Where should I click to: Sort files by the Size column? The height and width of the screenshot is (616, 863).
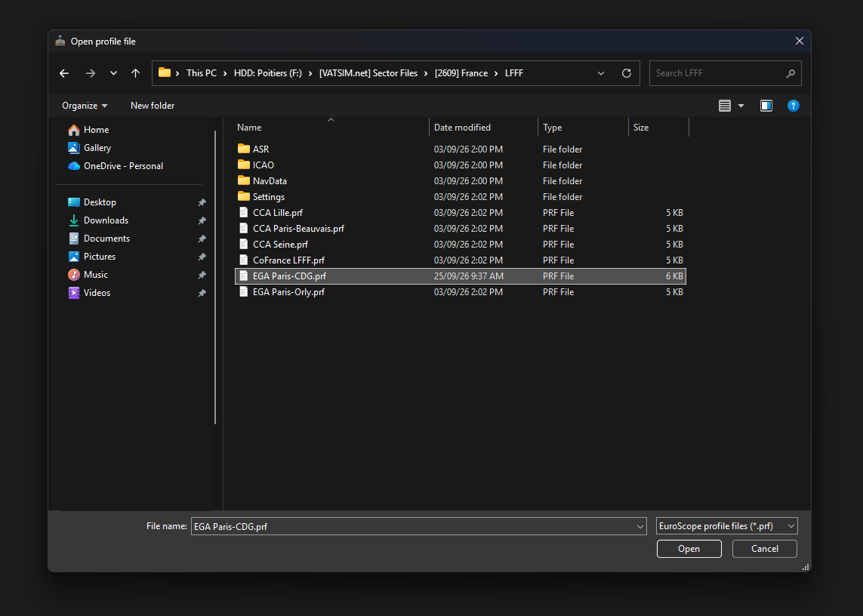click(658, 128)
